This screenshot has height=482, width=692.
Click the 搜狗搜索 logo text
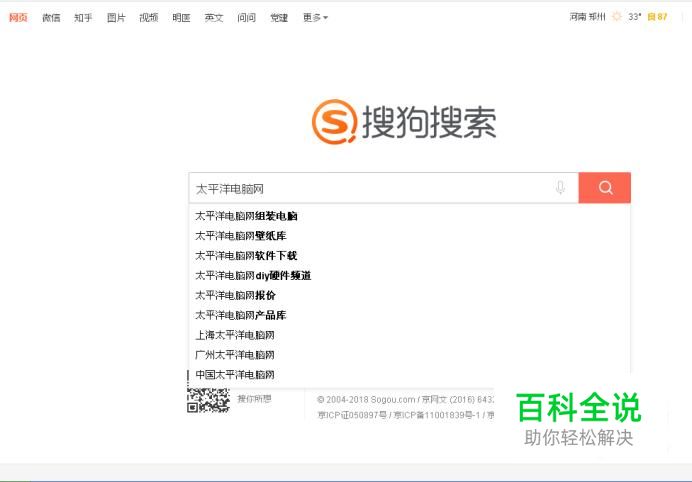tap(429, 122)
